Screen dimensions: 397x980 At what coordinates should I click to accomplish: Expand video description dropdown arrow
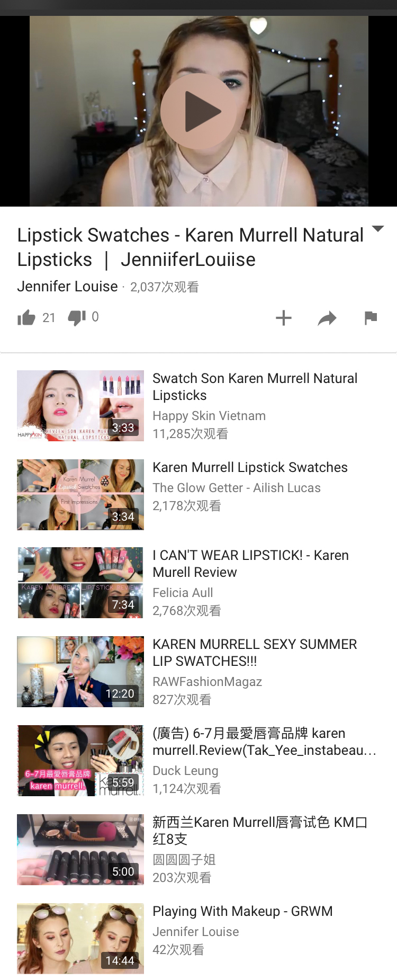(378, 229)
